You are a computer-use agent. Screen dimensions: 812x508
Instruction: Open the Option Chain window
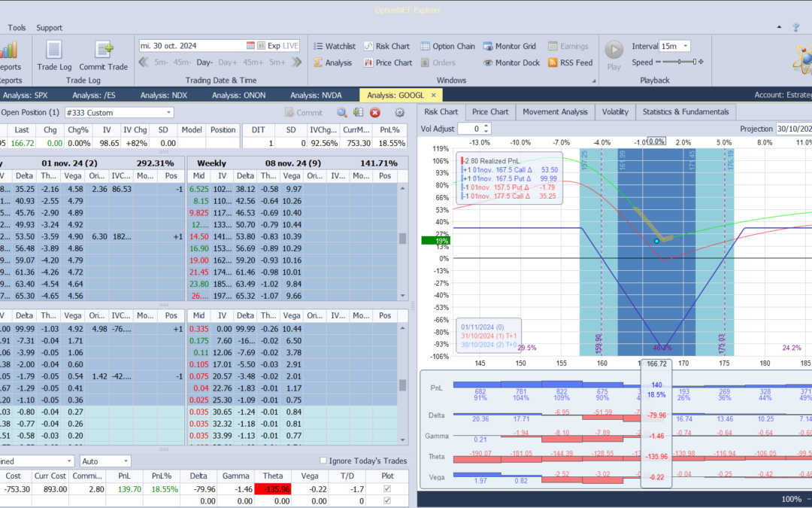point(447,46)
